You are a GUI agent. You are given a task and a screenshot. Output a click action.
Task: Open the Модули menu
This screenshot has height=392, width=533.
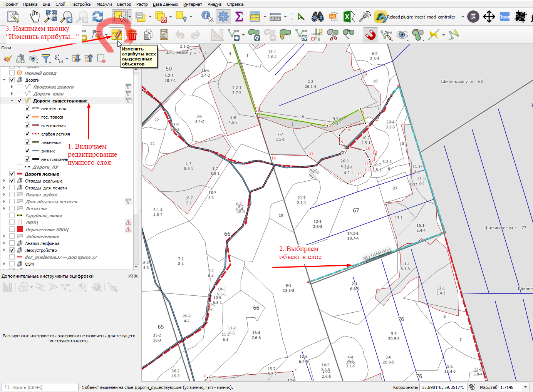(x=104, y=4)
